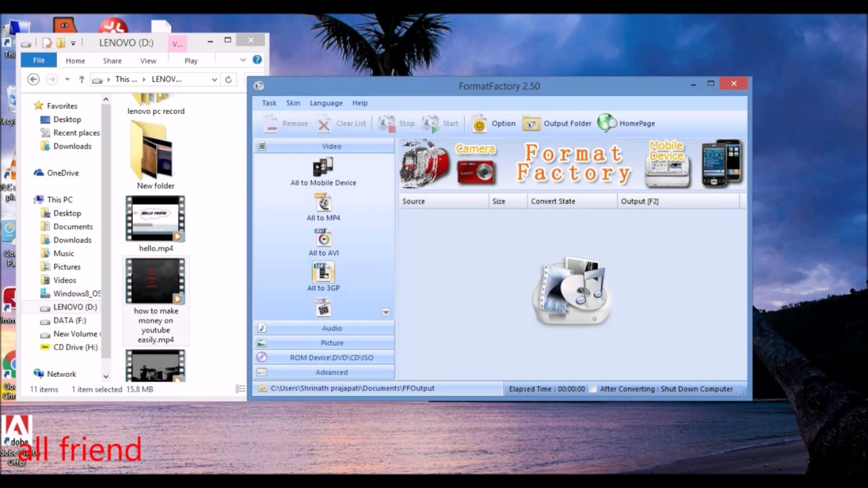Viewport: 868px width, 488px height.
Task: Click the FFOutput path in status bar
Action: [353, 388]
